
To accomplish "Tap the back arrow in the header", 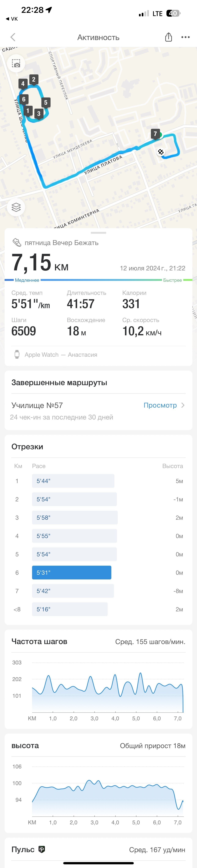I will 13,37.
